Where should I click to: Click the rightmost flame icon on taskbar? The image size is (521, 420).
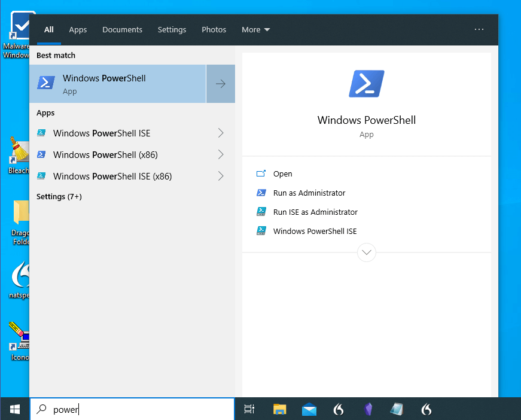426,409
